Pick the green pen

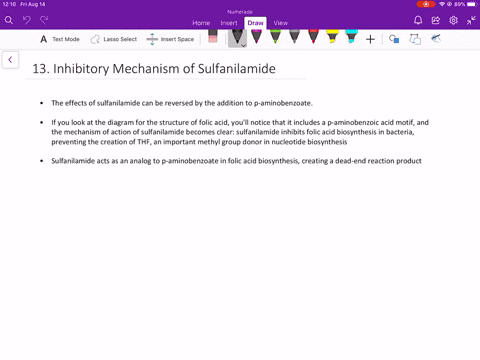(x=275, y=37)
